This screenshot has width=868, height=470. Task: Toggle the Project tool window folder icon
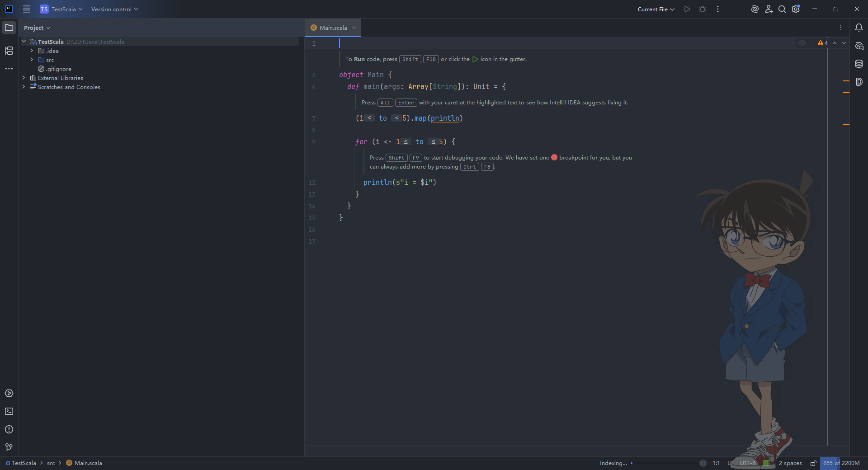9,28
